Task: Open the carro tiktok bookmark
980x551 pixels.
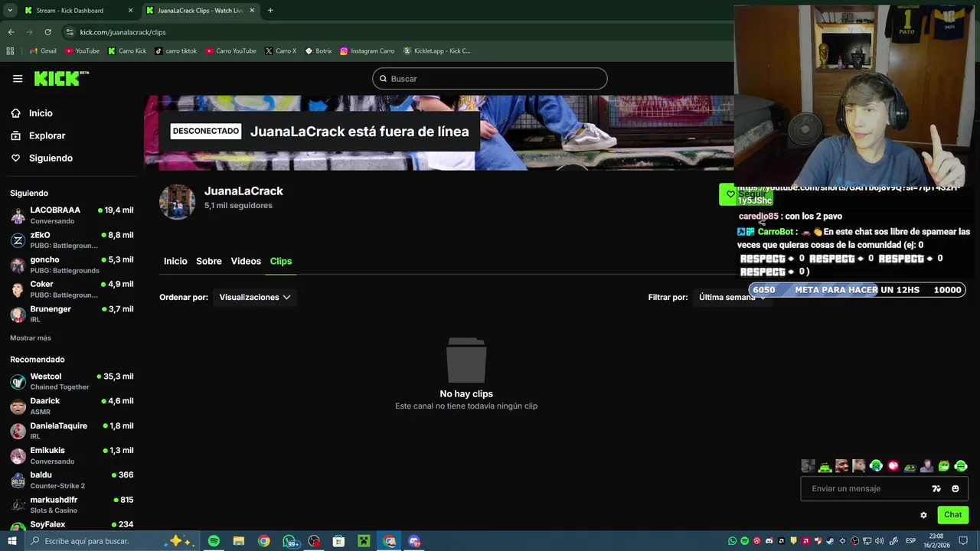Action: (175, 51)
